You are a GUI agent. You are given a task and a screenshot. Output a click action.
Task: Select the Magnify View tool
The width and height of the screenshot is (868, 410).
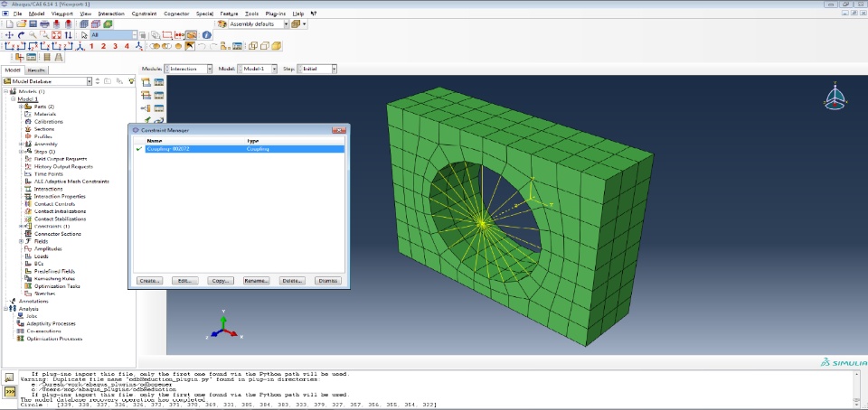(x=33, y=35)
